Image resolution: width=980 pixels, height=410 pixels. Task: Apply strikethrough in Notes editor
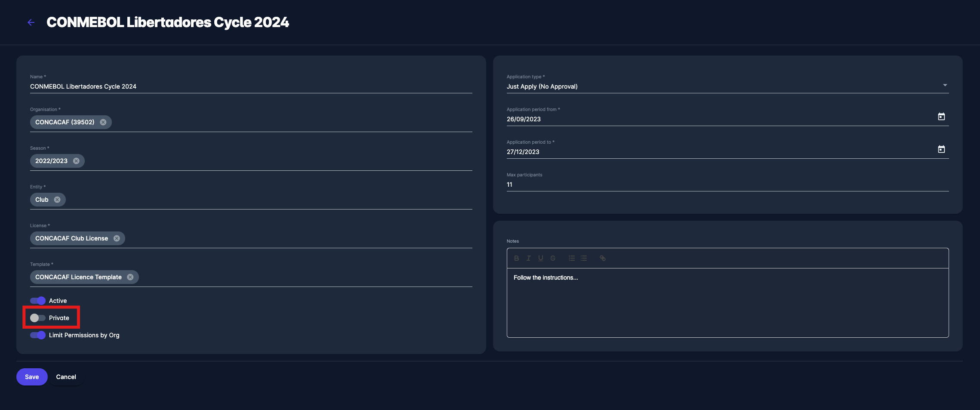553,258
